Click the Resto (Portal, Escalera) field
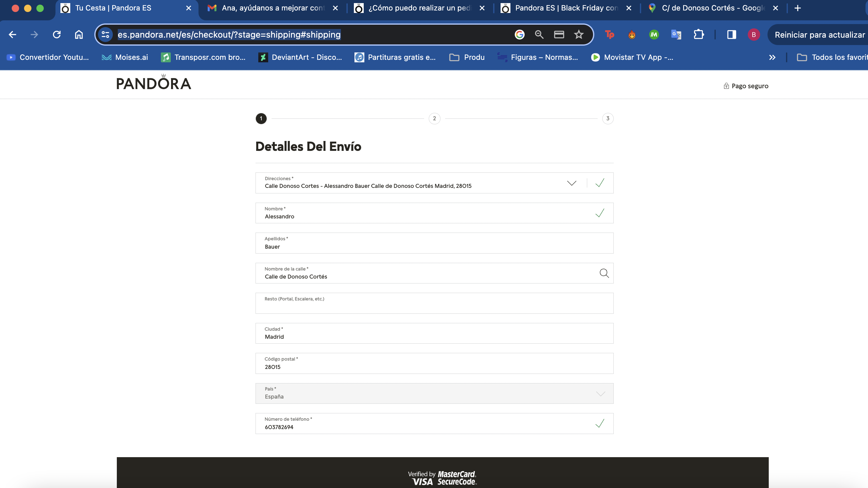868x488 pixels. click(x=434, y=303)
